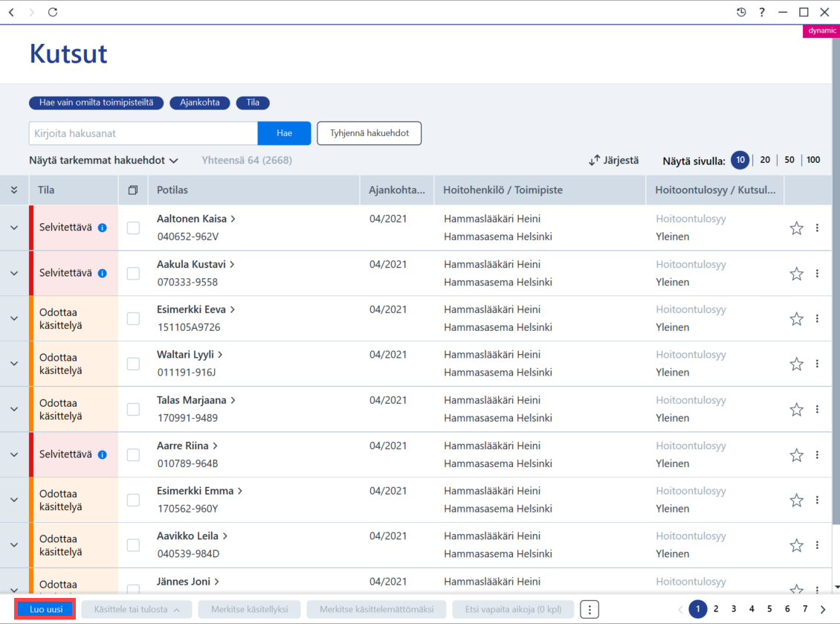Image resolution: width=840 pixels, height=624 pixels.
Task: Click the Järjestä sort icon
Action: pos(594,161)
